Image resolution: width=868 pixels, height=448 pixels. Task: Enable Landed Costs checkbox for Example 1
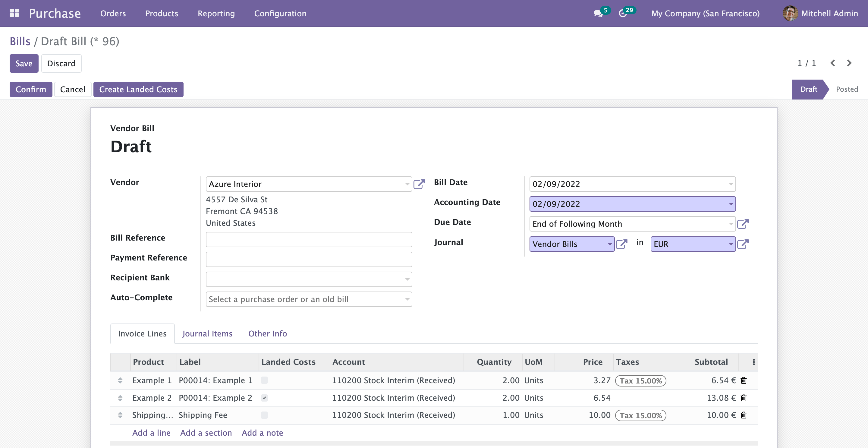pyautogui.click(x=264, y=380)
